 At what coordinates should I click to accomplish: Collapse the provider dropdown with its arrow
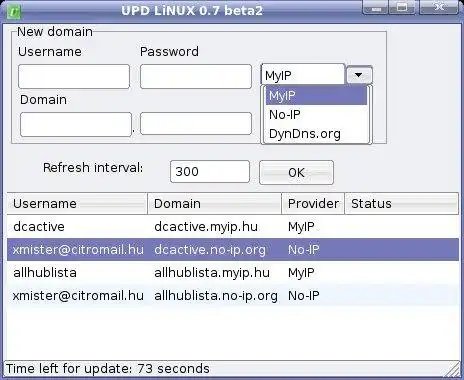coord(359,75)
